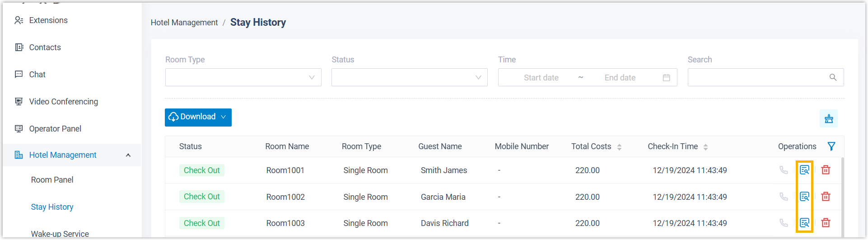Open stay details for Room1001

click(804, 170)
